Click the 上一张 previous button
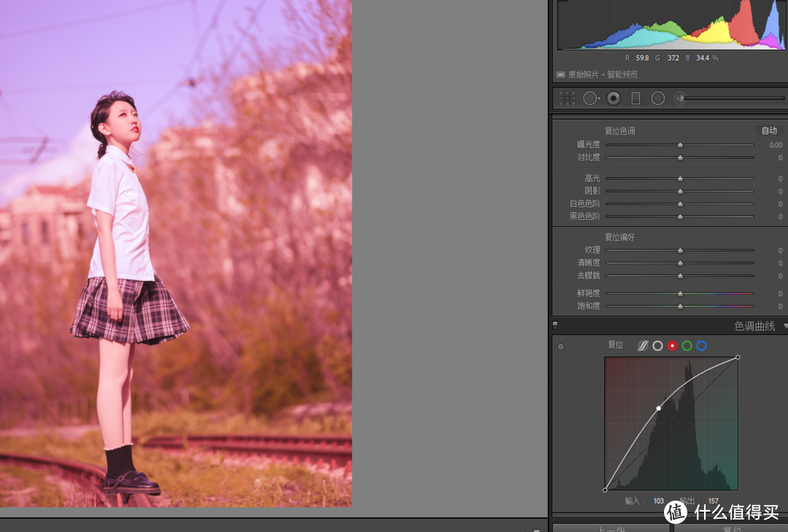The width and height of the screenshot is (788, 532). (x=611, y=528)
